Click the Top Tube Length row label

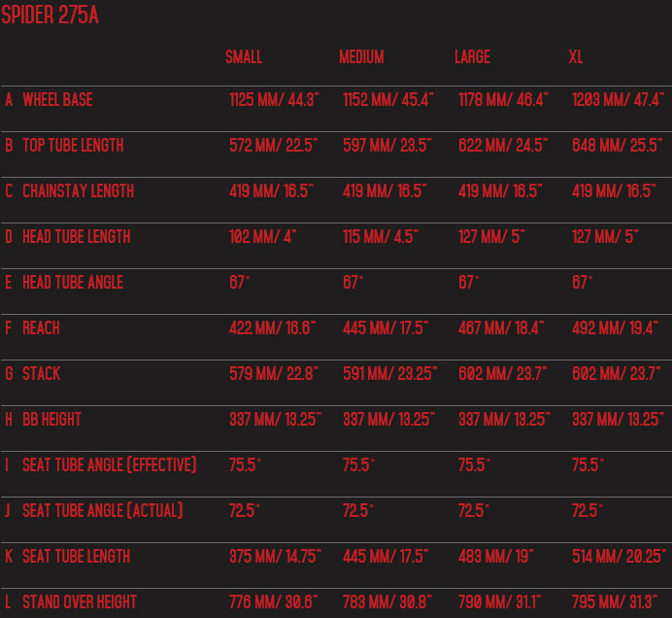[x=73, y=146]
